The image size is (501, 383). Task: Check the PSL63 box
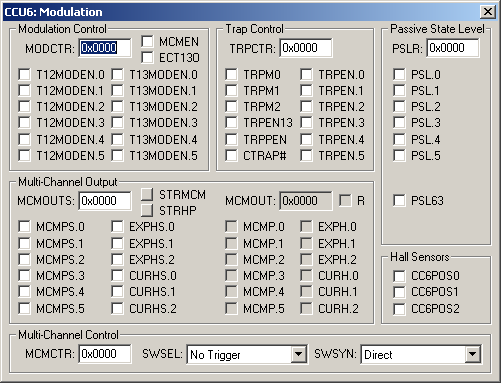[399, 201]
